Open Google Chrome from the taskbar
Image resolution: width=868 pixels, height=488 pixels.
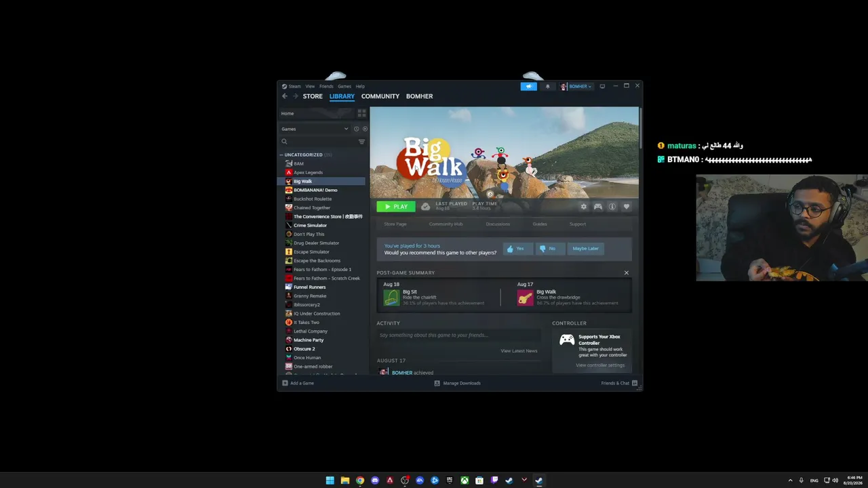pos(360,481)
